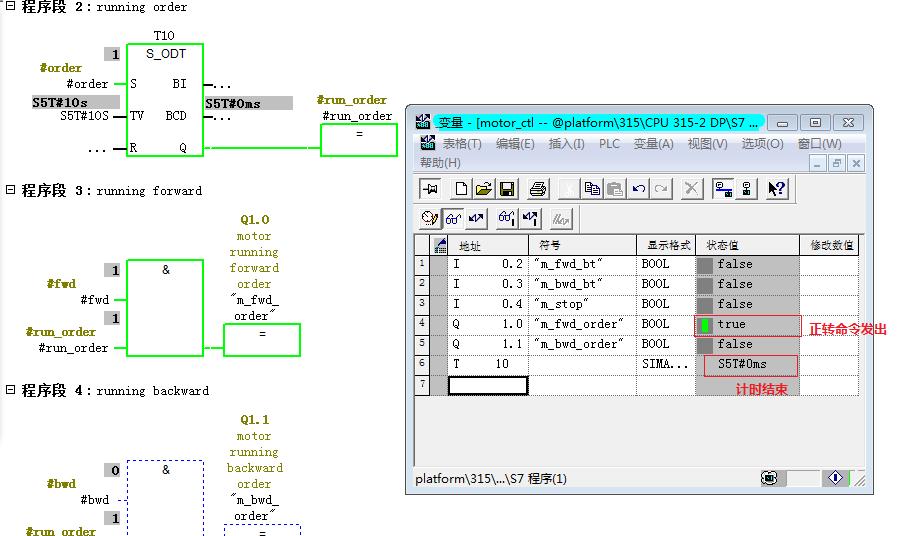This screenshot has height=536, width=921.
Task: Collapse network 3 running forward segment
Action: pos(11,190)
